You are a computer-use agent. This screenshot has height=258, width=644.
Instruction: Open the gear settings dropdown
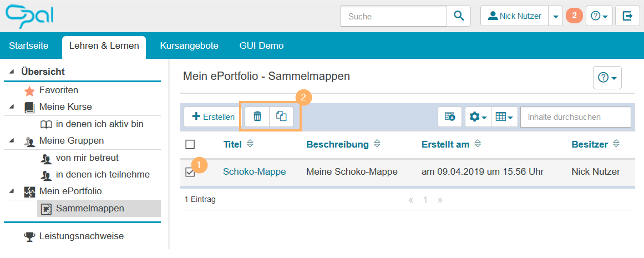point(478,117)
